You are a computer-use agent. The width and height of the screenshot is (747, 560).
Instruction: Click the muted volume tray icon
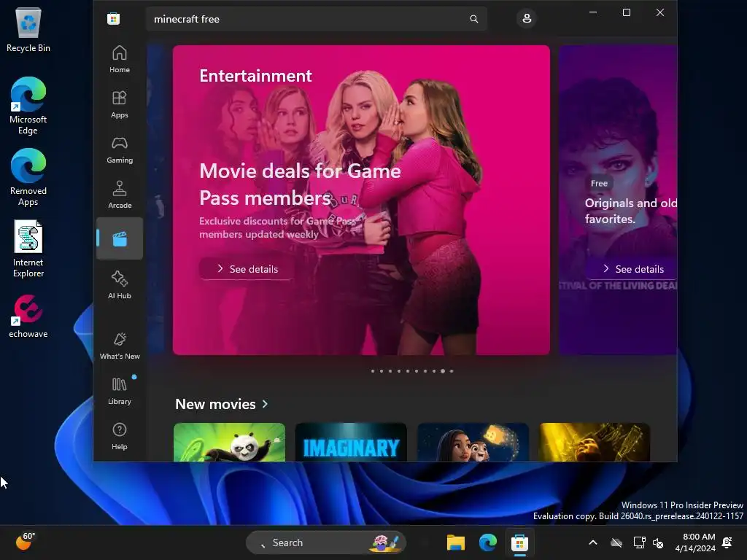coord(658,542)
